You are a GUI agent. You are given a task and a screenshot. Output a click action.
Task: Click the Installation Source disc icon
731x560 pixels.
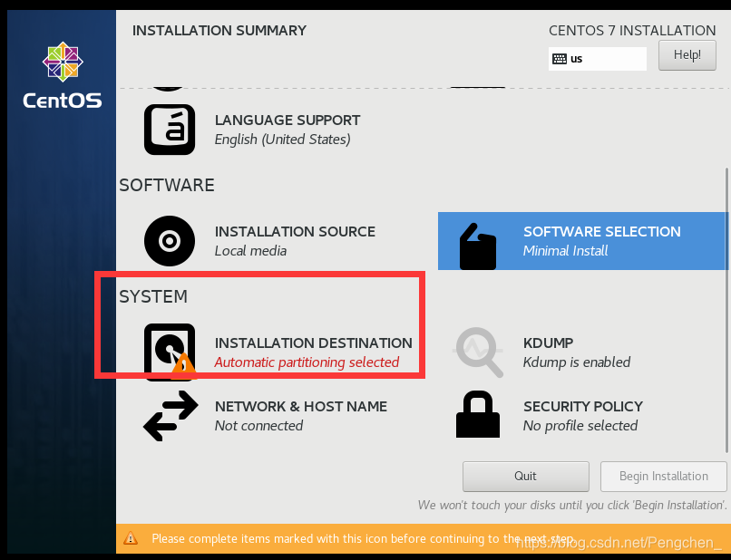170,241
